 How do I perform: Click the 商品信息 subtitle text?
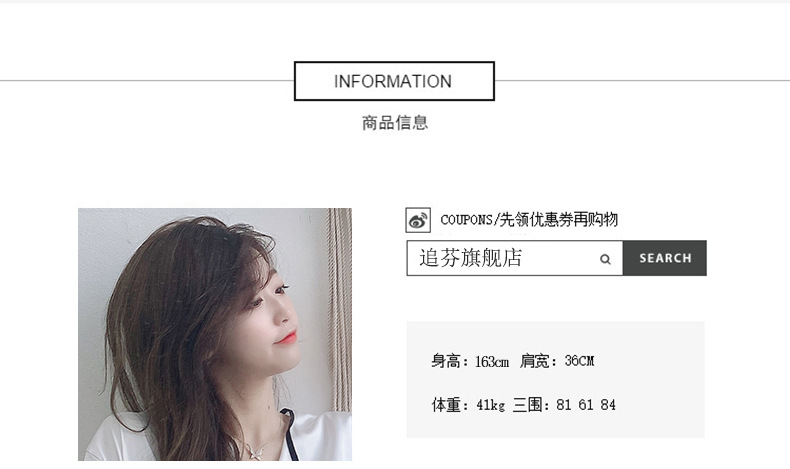click(x=394, y=123)
